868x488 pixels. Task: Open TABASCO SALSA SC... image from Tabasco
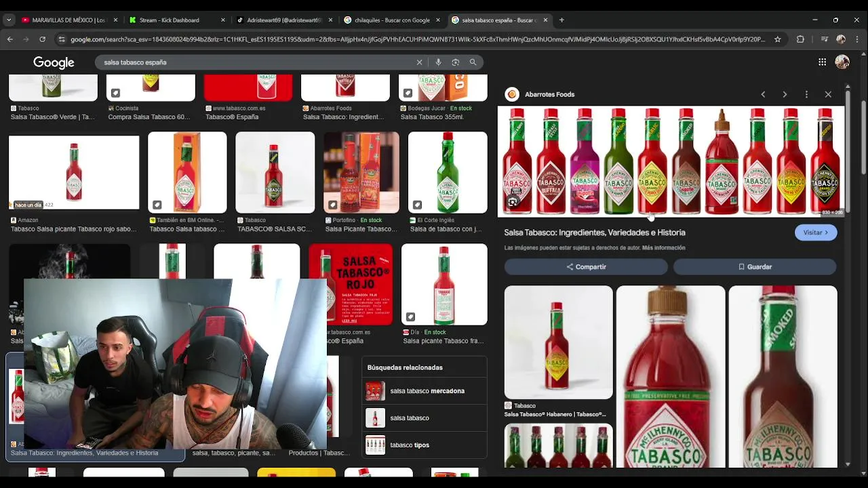click(x=275, y=173)
